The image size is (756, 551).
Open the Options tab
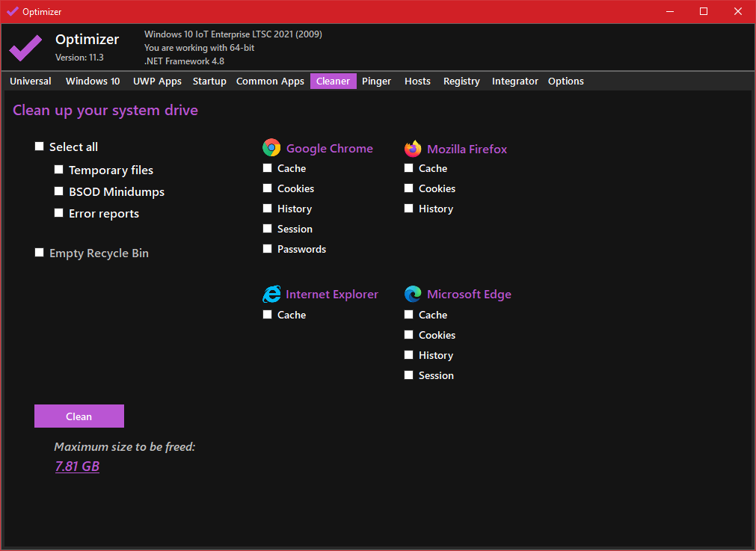tap(565, 81)
